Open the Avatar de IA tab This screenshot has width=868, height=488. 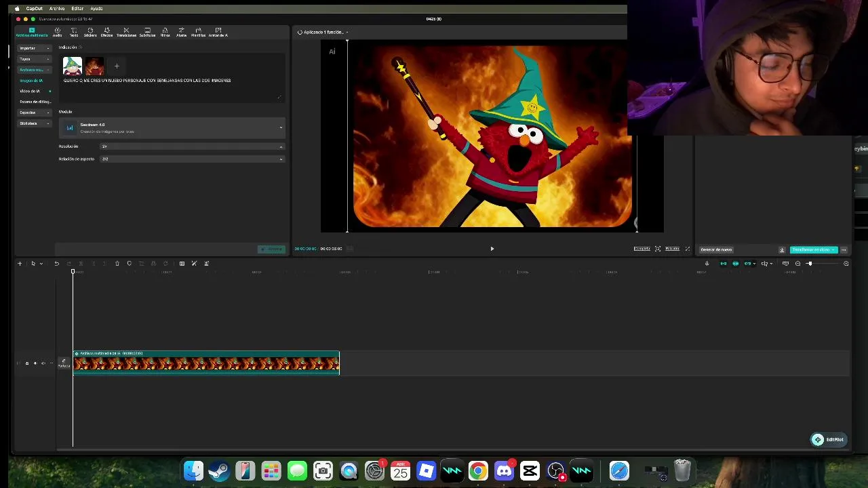tap(218, 32)
